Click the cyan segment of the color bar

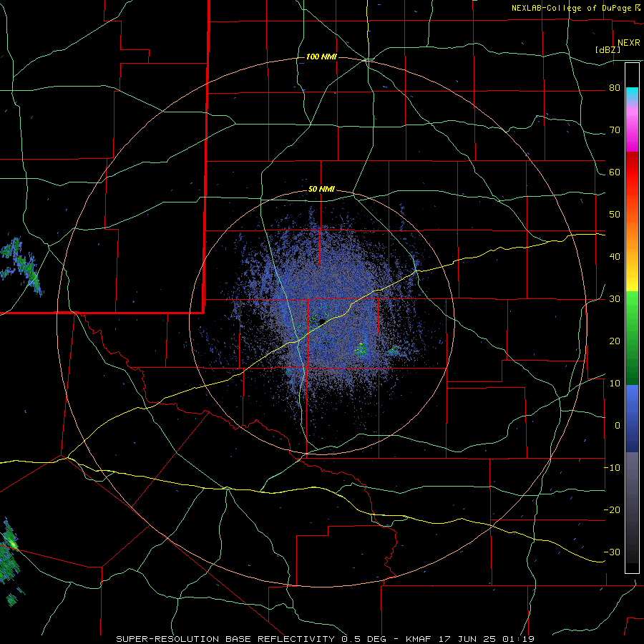632,94
